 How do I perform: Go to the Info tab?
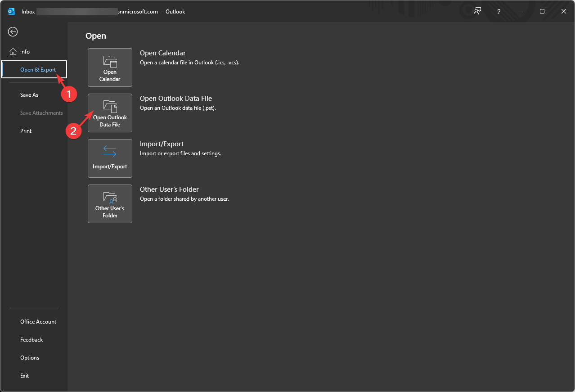(x=25, y=52)
